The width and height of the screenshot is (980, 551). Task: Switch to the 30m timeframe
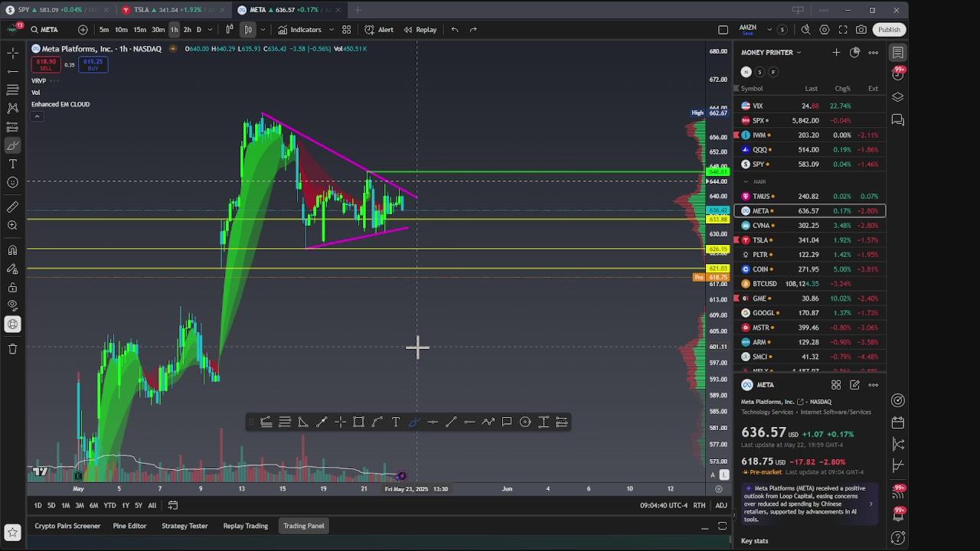point(158,30)
